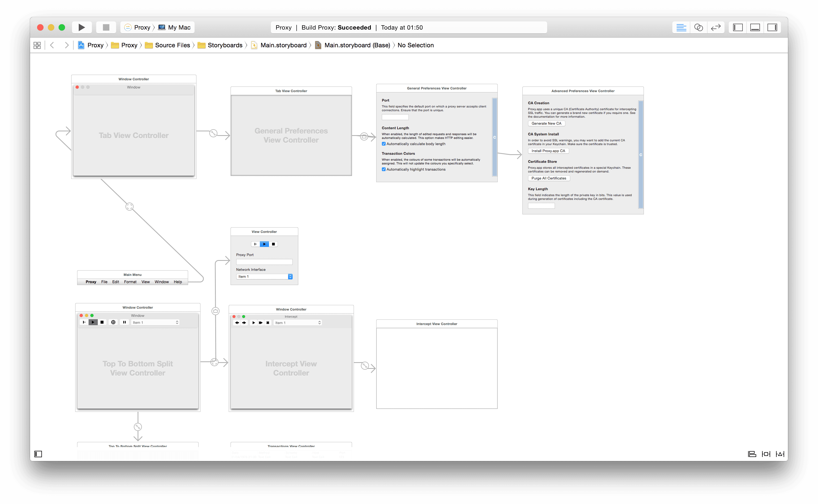Screen dimensions: 818x504
Task: Open the Pin constraints tool
Action: point(766,454)
